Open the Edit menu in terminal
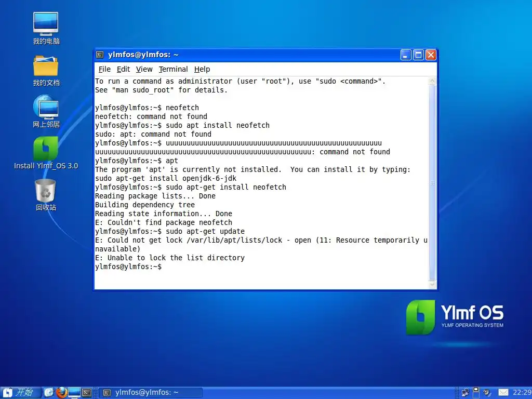This screenshot has width=532, height=399. (123, 69)
